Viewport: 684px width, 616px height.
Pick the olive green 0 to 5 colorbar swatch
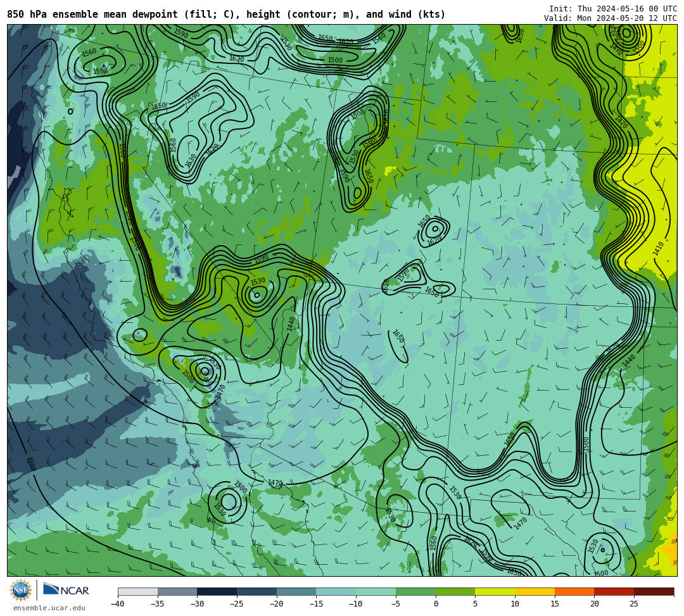(455, 591)
